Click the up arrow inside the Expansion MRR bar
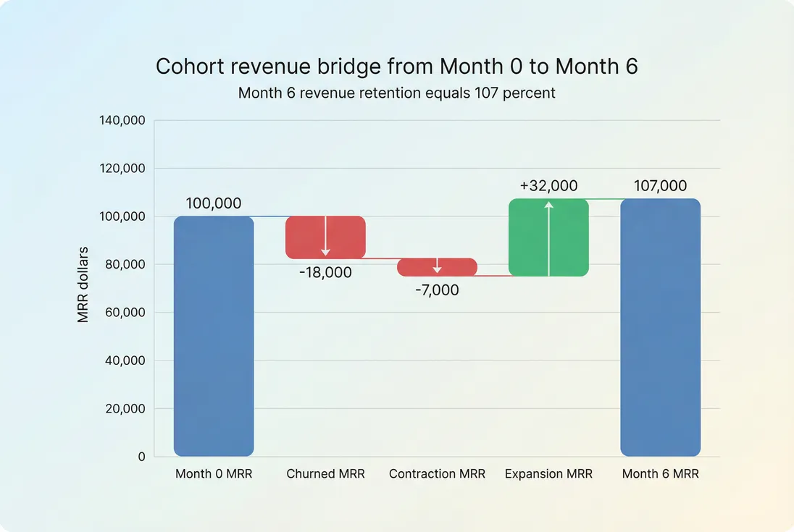The width and height of the screenshot is (794, 532). click(549, 237)
